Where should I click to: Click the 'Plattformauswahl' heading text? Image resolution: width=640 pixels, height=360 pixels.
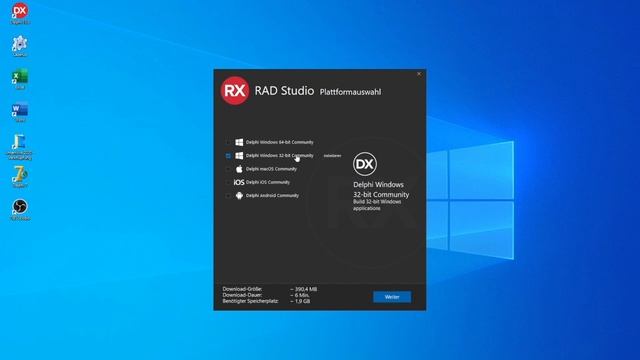350,92
